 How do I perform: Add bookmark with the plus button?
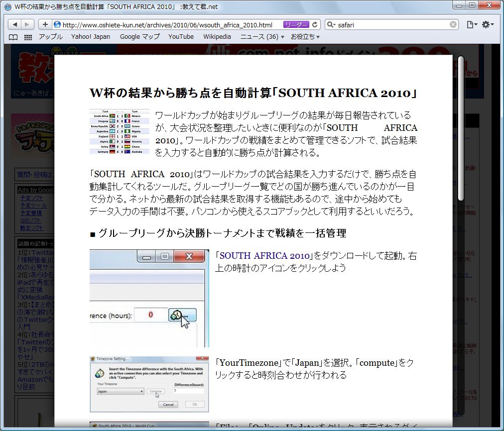tap(45, 24)
